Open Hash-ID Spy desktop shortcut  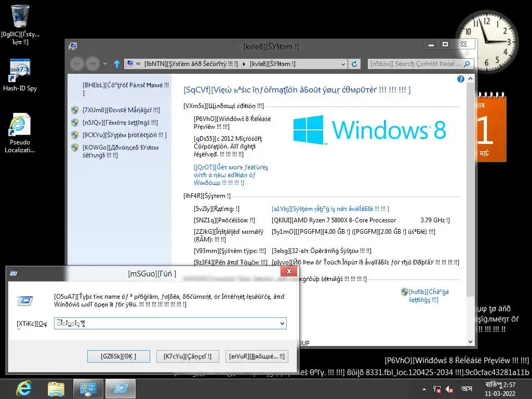click(x=20, y=75)
